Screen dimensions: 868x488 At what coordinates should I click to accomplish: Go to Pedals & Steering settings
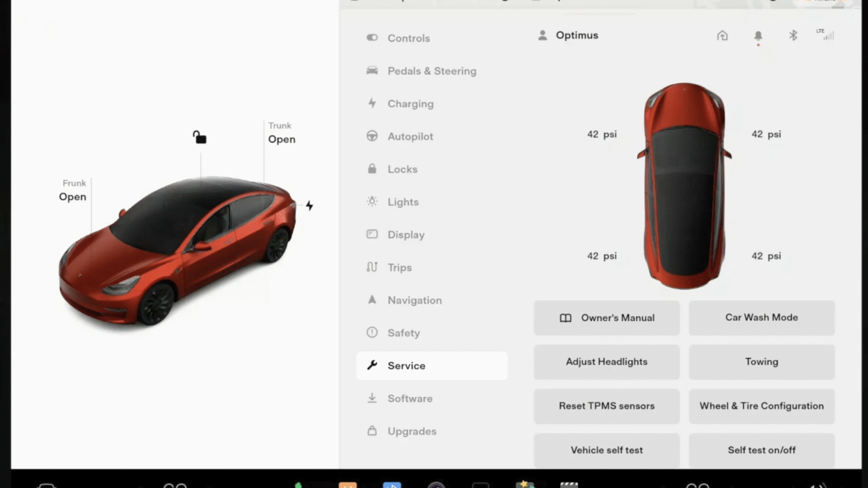431,71
